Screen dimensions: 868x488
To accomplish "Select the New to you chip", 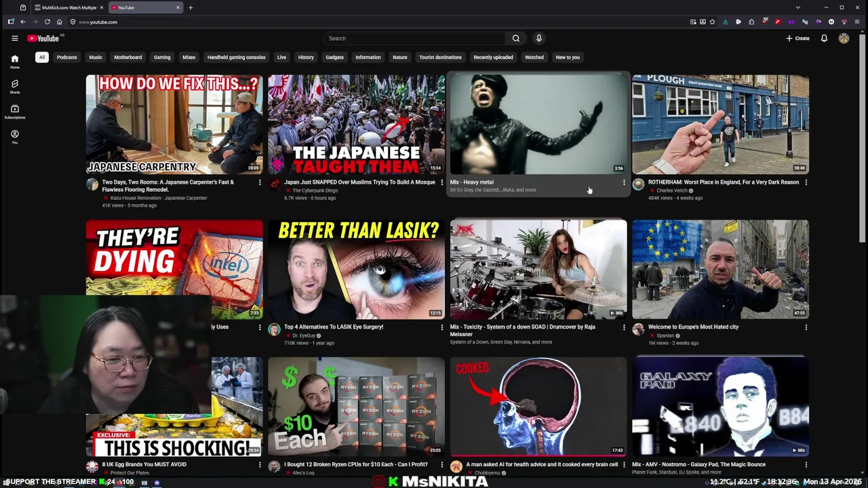I will pyautogui.click(x=568, y=57).
